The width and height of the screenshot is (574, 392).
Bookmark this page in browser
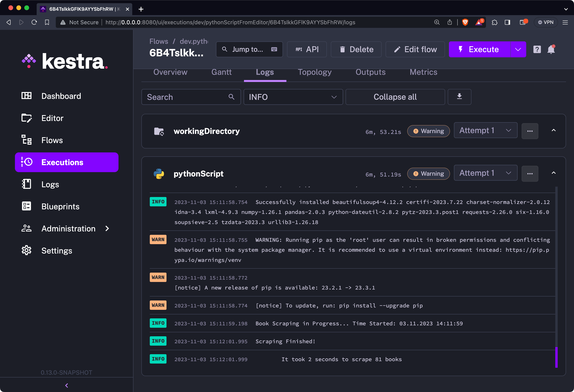pyautogui.click(x=47, y=22)
